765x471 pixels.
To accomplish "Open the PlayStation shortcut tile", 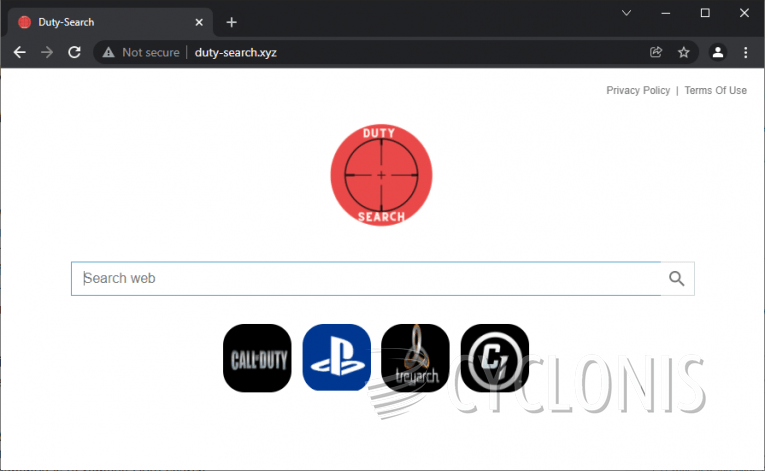I will tap(336, 358).
